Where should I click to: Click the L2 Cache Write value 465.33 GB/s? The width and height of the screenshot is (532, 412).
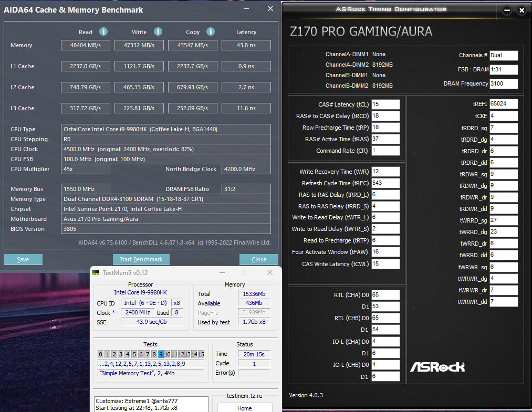point(139,87)
